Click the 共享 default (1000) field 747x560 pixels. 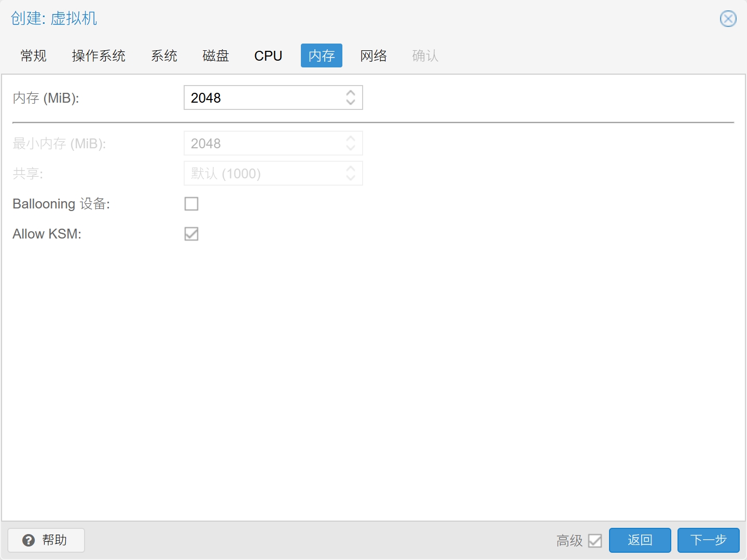(262, 174)
